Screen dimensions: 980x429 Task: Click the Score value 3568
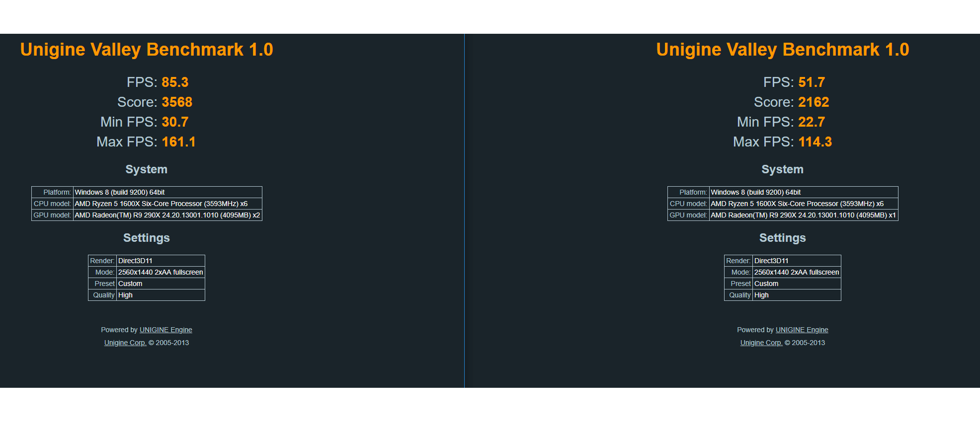coord(177,102)
